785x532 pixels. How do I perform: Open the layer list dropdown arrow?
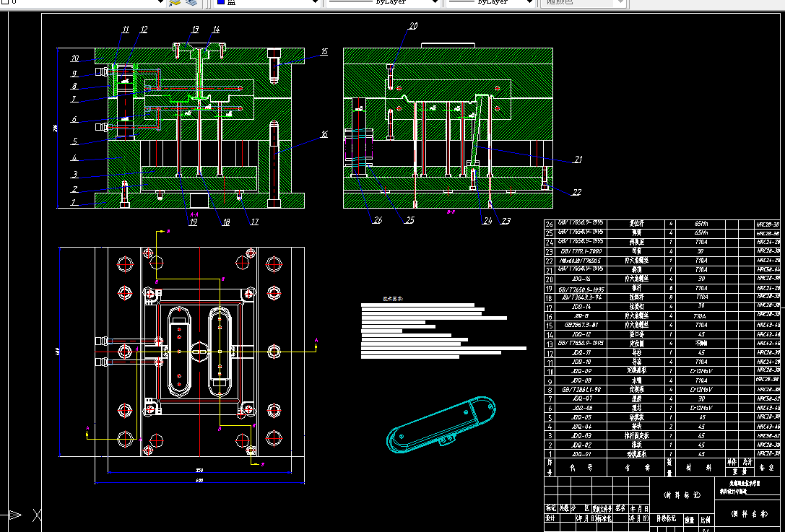coord(160,2)
